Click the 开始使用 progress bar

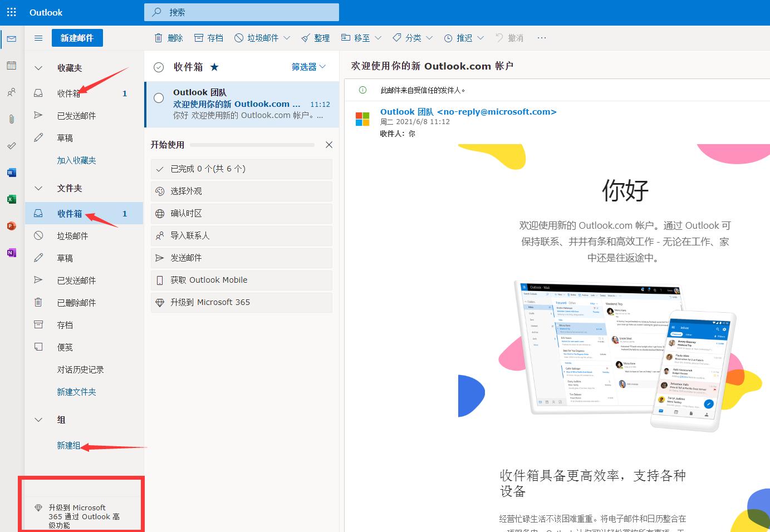(252, 145)
